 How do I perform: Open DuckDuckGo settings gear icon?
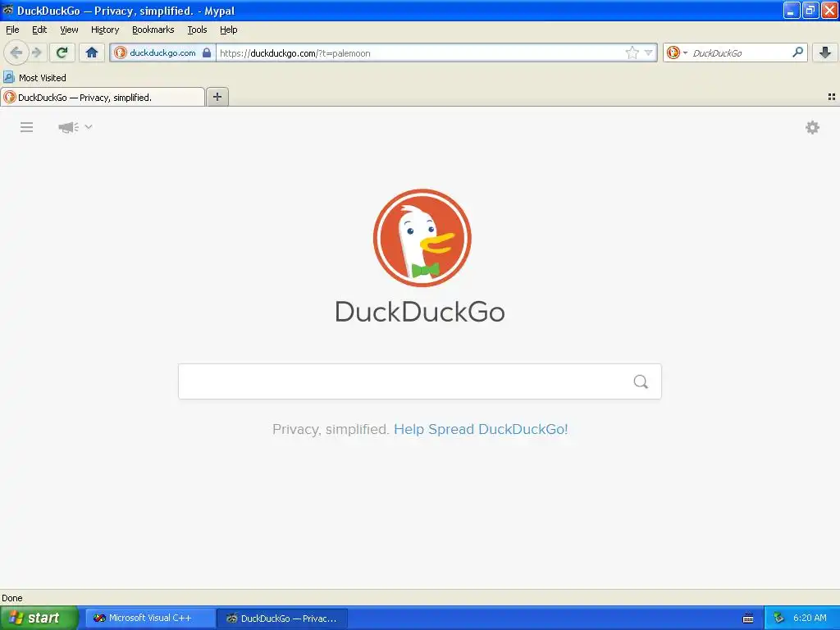tap(812, 127)
